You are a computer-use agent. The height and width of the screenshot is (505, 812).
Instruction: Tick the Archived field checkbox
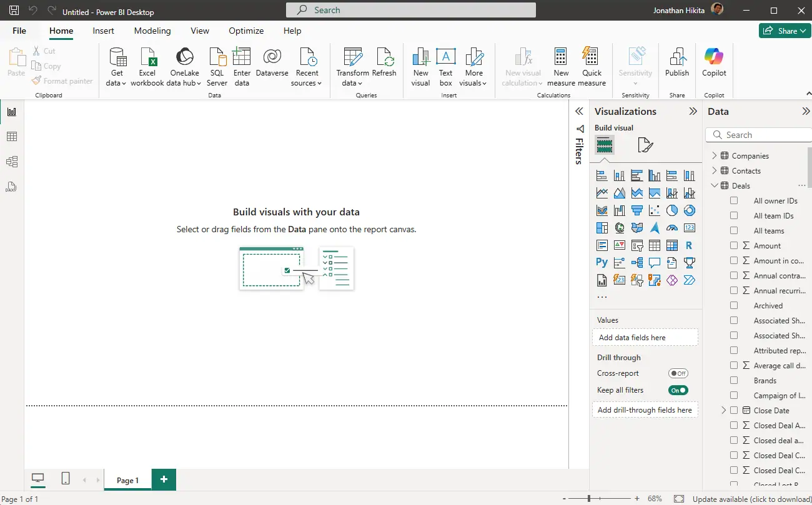pyautogui.click(x=734, y=306)
